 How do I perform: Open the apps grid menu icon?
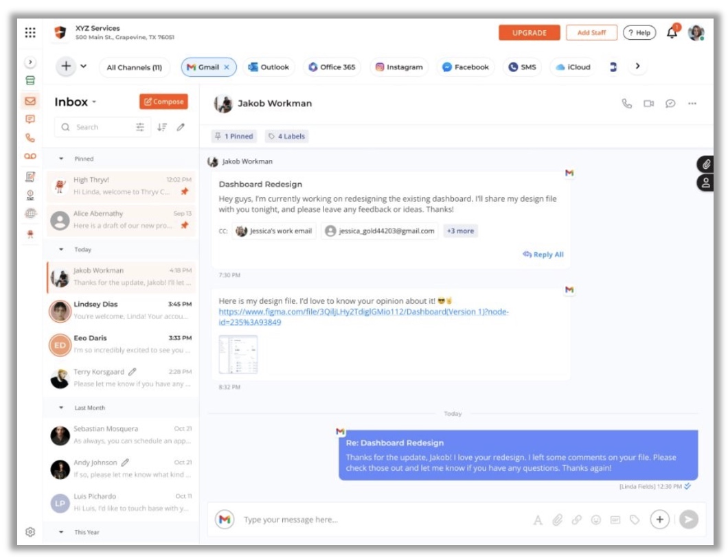coord(30,32)
